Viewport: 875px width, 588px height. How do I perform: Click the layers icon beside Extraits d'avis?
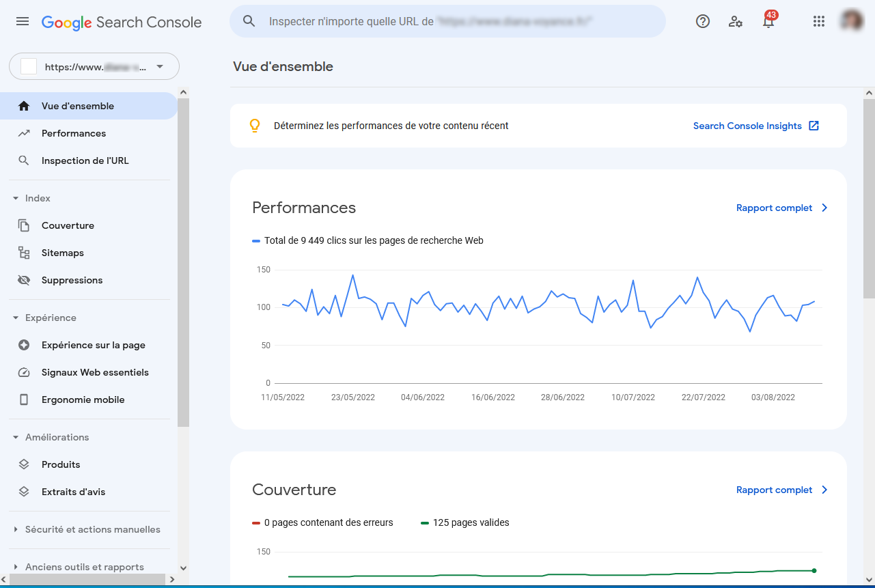[24, 492]
